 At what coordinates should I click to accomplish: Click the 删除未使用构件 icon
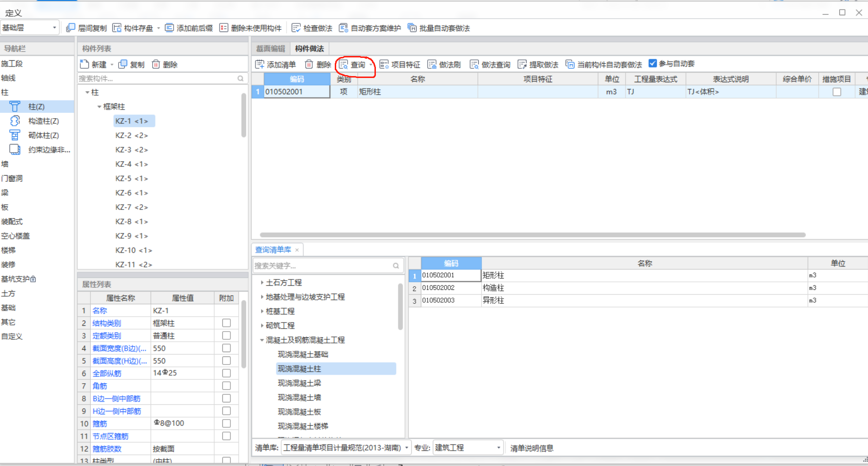pyautogui.click(x=224, y=28)
